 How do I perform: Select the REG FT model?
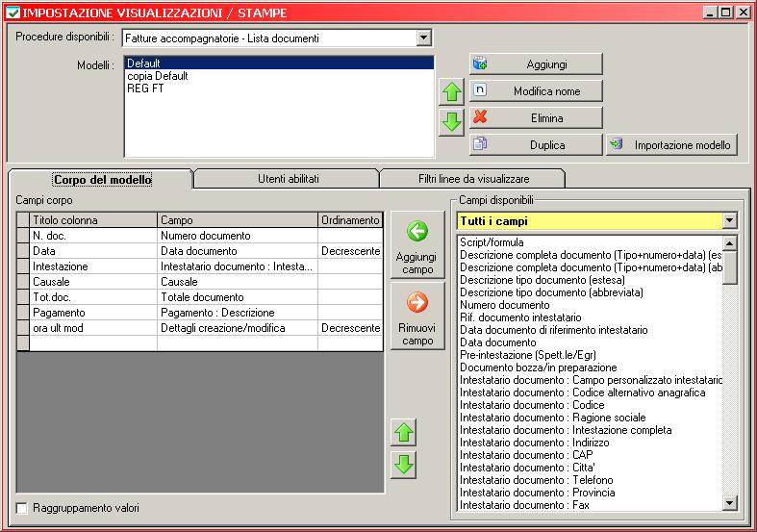pyautogui.click(x=145, y=88)
